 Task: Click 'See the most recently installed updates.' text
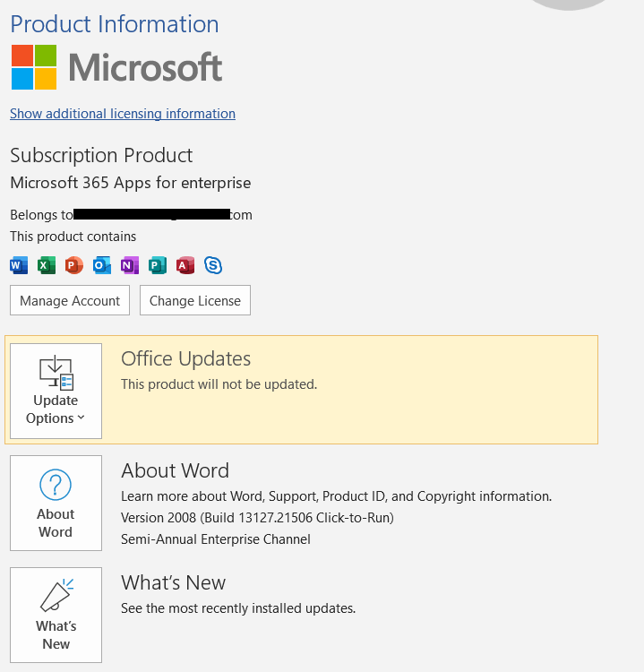(x=238, y=608)
